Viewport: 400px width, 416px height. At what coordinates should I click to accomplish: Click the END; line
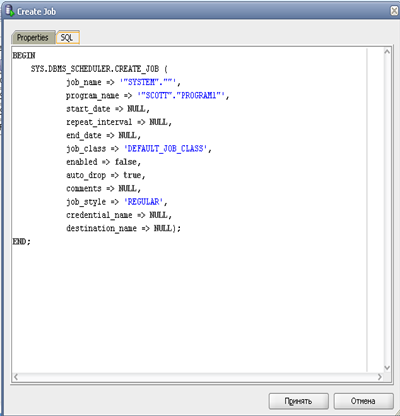click(x=22, y=242)
